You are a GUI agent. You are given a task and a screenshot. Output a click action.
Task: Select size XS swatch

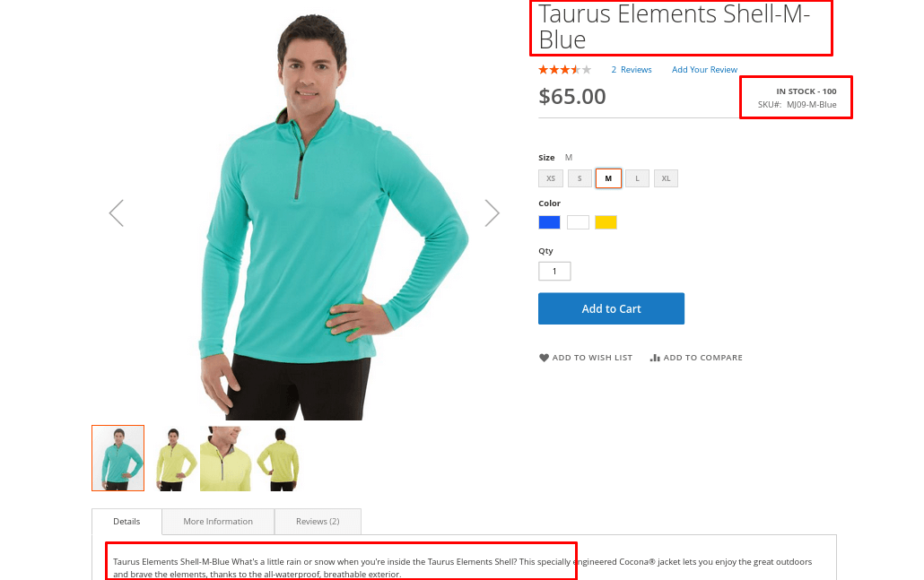pyautogui.click(x=551, y=178)
